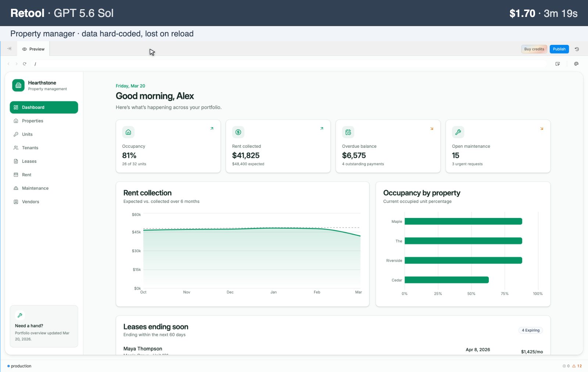Click the 4 Expiring badge
The width and height of the screenshot is (588, 372).
(531, 330)
